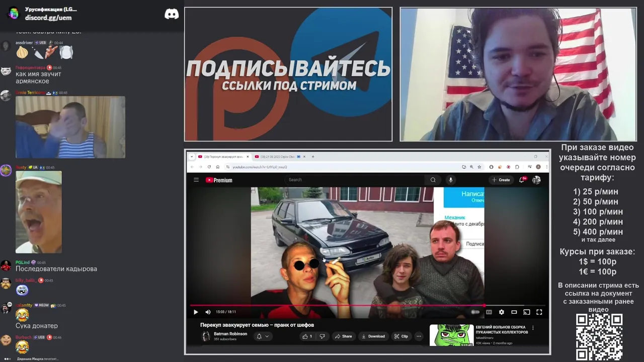Open Rusty's chat image of man

click(x=39, y=212)
